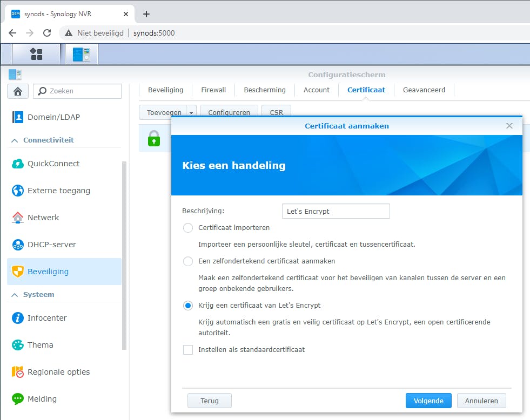530x420 pixels.
Task: Click the Annuleren button
Action: 481,401
